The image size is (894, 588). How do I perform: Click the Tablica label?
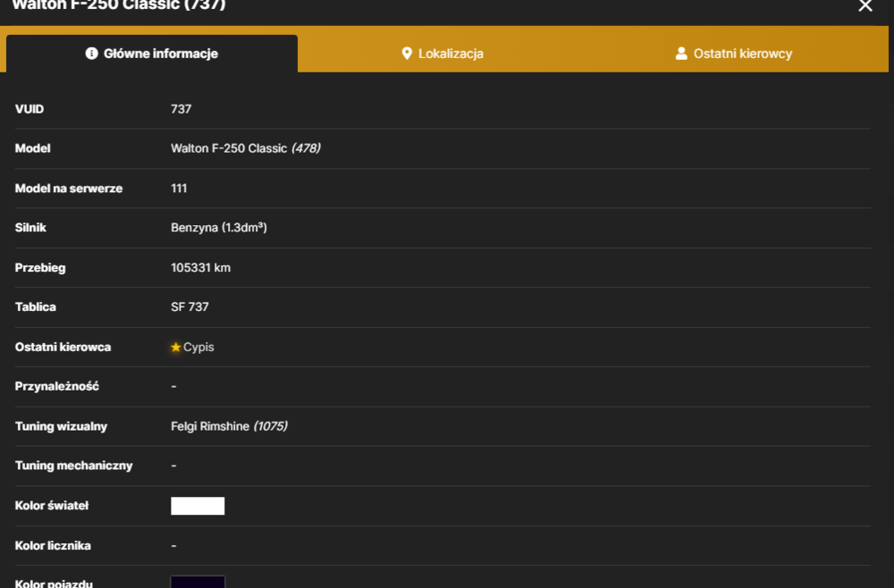coord(36,307)
